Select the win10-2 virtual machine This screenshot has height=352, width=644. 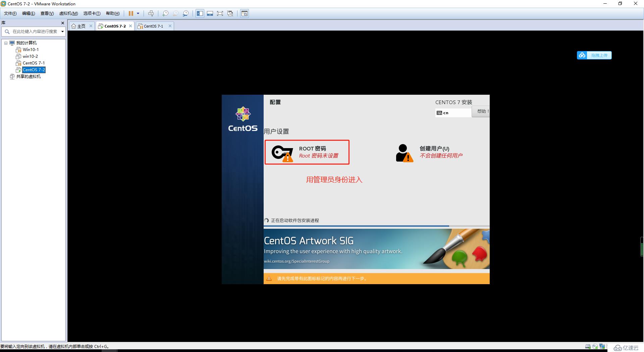[30, 56]
